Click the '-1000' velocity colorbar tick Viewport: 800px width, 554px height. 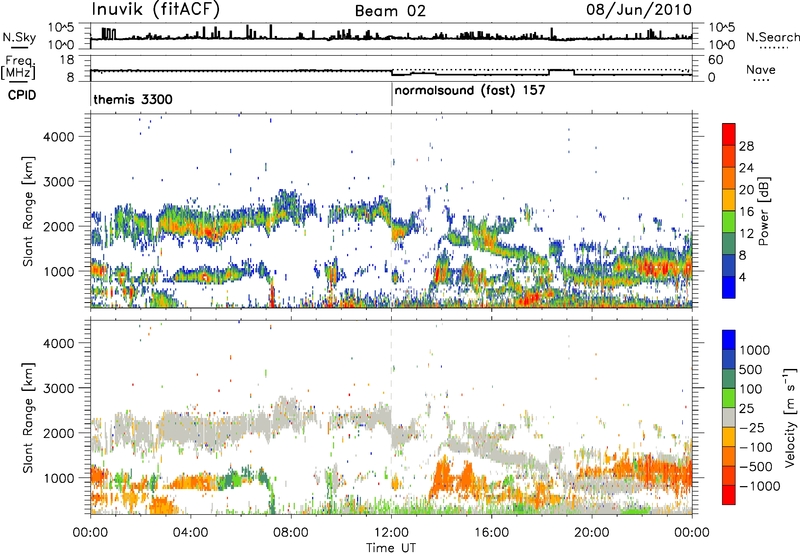[760, 486]
